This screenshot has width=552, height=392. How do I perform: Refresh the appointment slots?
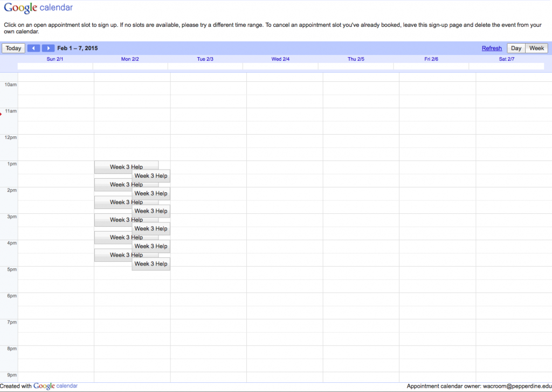pyautogui.click(x=492, y=48)
